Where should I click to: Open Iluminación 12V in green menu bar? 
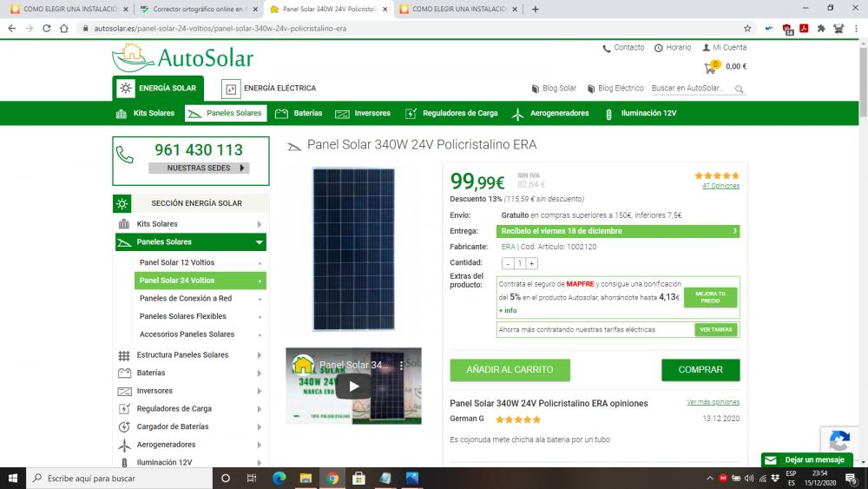pyautogui.click(x=641, y=113)
